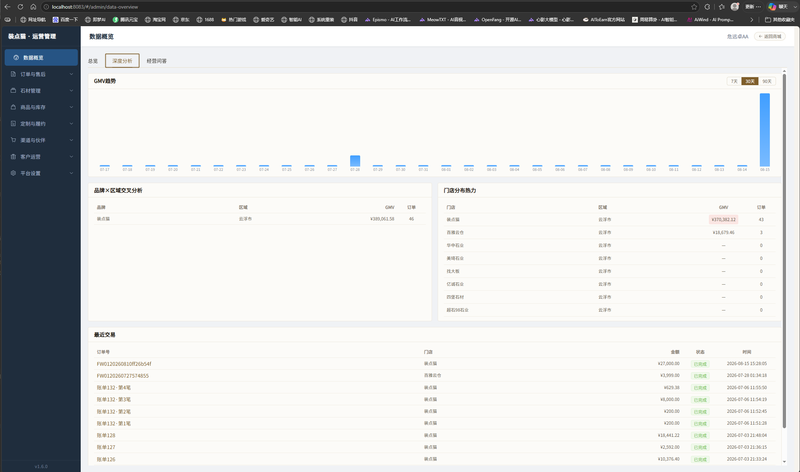
Task: Open order FW0120260810ff26b54f link
Action: point(124,364)
